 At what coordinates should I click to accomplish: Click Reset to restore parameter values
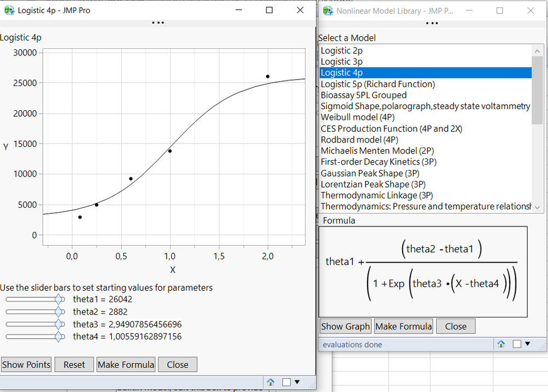74,365
